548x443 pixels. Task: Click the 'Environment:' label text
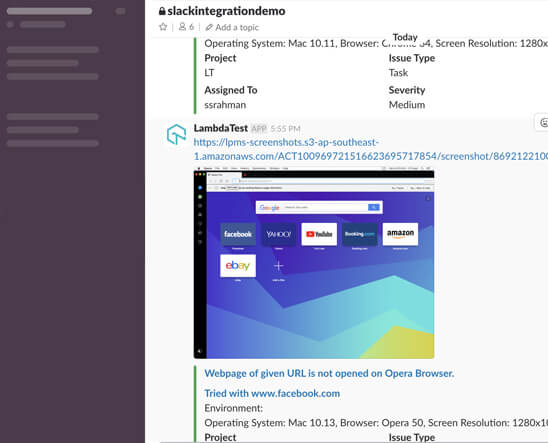(x=233, y=408)
